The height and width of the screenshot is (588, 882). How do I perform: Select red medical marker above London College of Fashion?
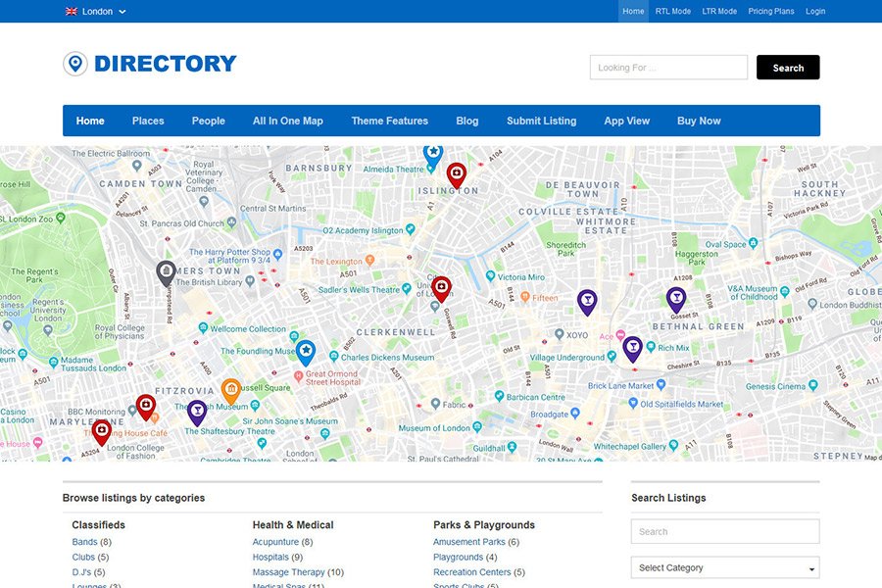tap(101, 433)
